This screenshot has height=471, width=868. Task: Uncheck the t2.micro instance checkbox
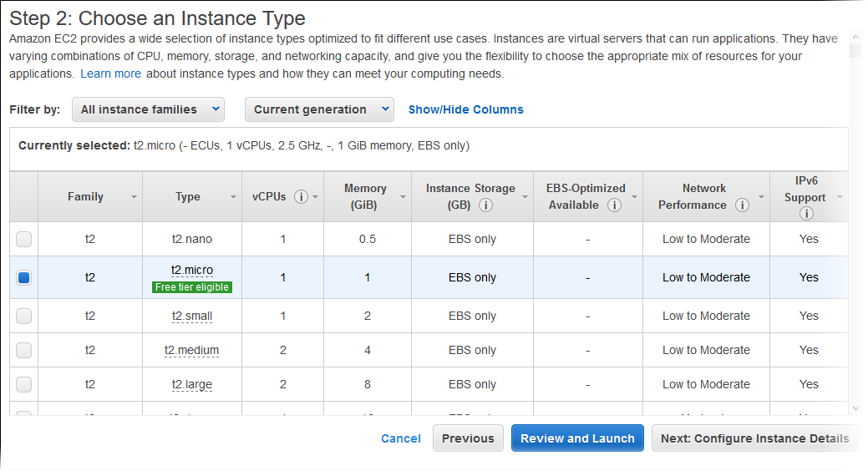[24, 278]
